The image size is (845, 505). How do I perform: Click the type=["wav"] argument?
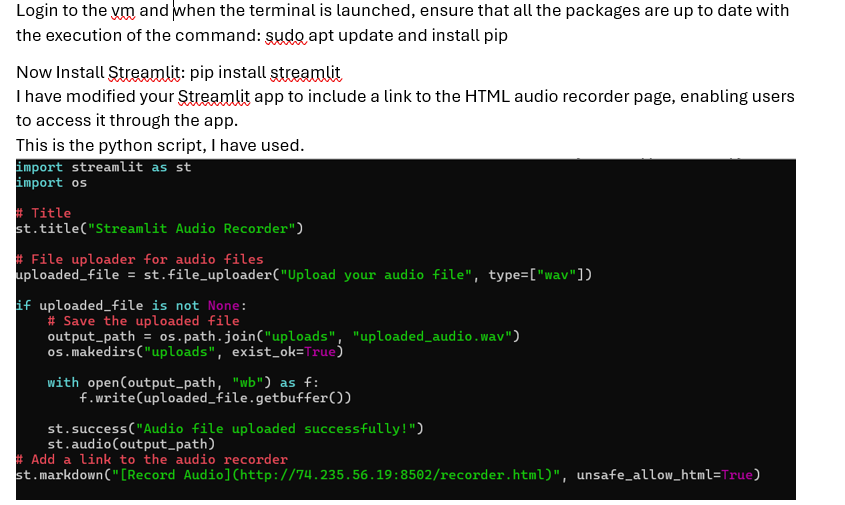click(x=536, y=275)
